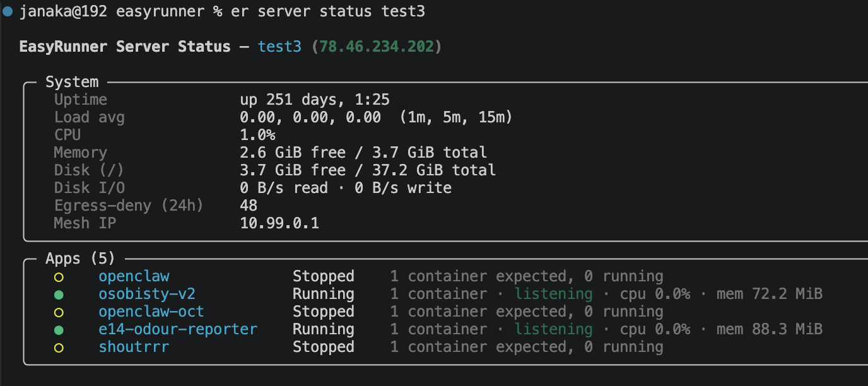Open the shoutrrr app name

tap(134, 347)
